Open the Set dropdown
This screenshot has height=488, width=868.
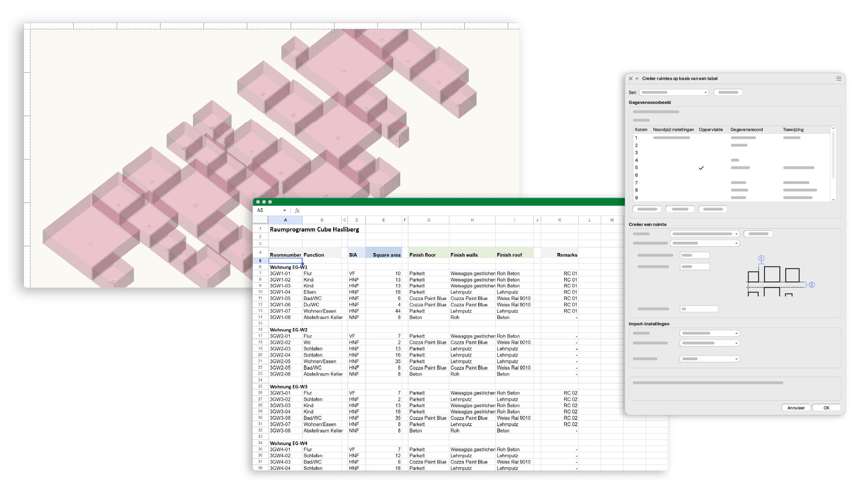(674, 93)
